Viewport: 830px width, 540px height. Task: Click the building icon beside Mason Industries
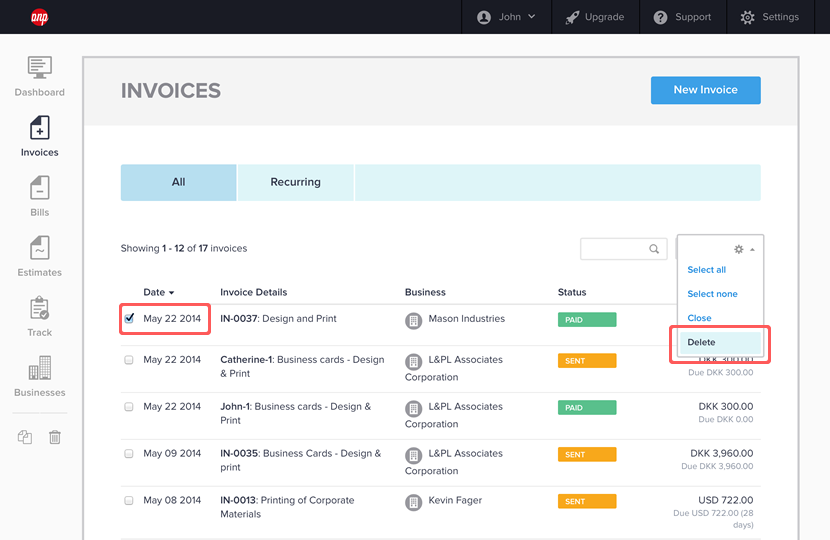click(413, 321)
